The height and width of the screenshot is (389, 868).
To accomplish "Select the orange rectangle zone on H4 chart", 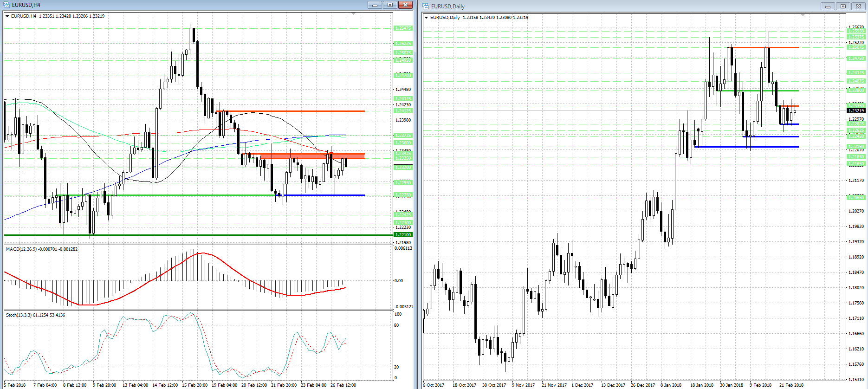I will coord(312,156).
